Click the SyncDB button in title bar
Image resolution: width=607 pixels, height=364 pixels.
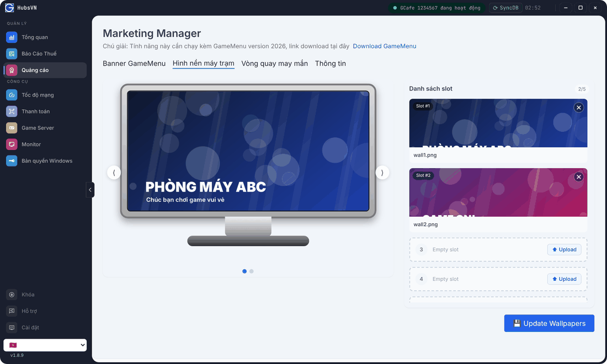(x=505, y=8)
